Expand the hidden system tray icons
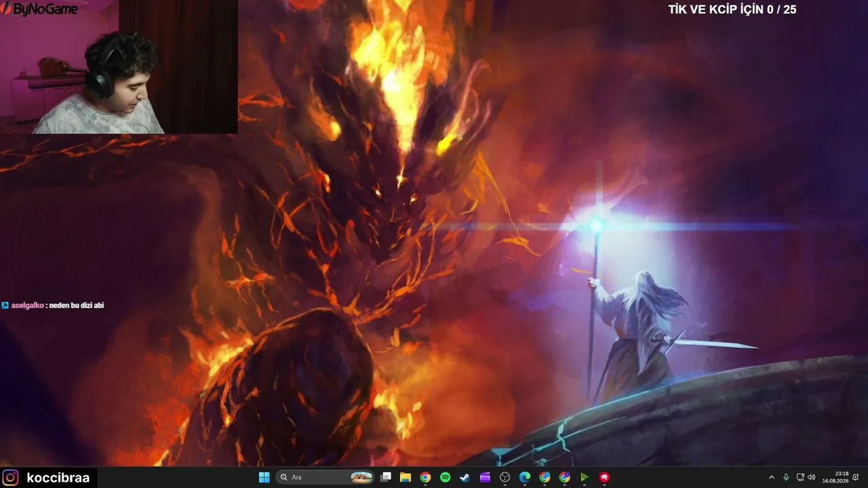This screenshot has height=488, width=868. (771, 477)
